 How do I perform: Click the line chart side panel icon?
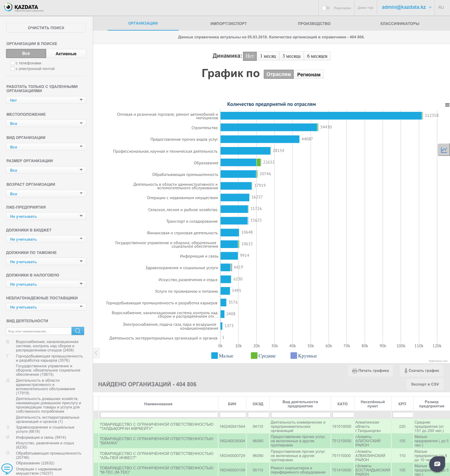click(444, 150)
